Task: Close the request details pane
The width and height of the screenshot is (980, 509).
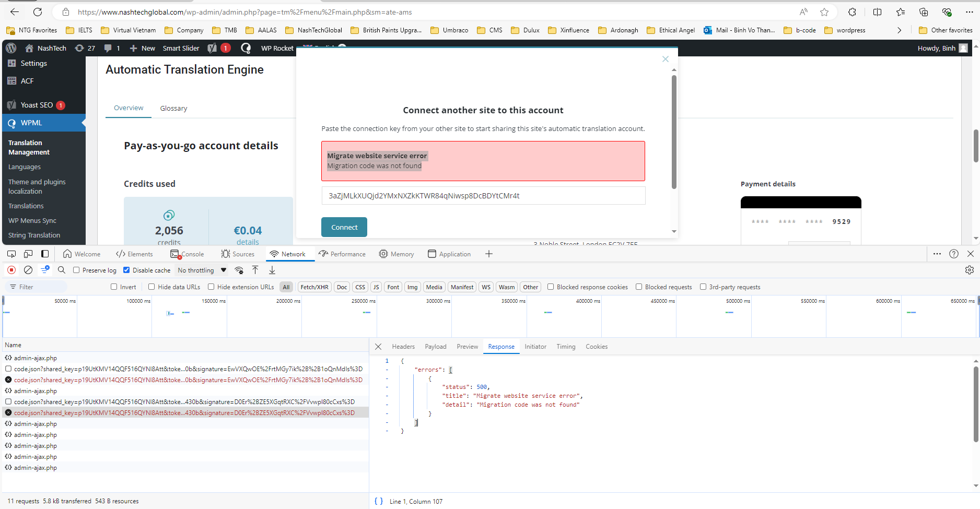Action: point(378,347)
